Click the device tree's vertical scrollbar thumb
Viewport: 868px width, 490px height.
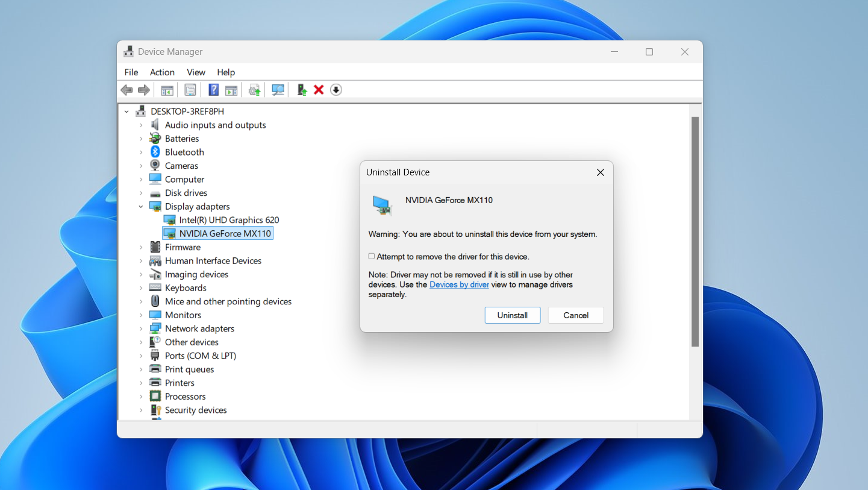pyautogui.click(x=695, y=231)
